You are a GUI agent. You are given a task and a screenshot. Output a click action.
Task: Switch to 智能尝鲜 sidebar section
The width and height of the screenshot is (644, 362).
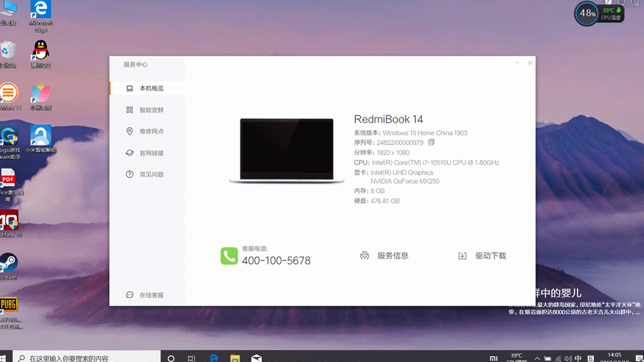pos(147,110)
